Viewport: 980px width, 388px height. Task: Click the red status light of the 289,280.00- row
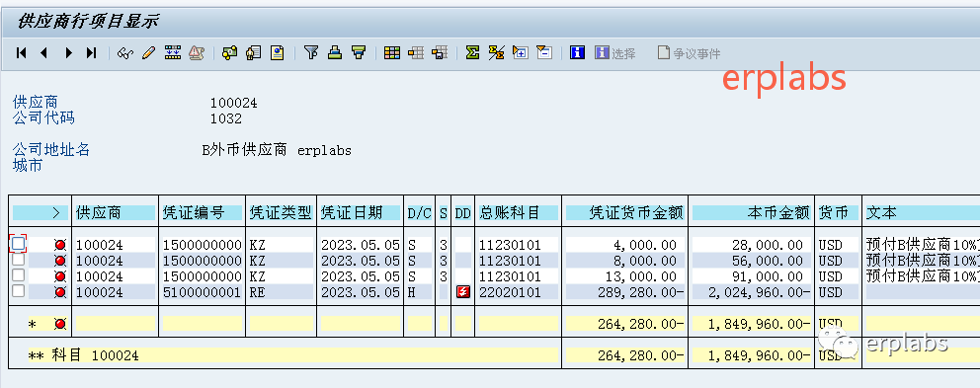pos(60,292)
